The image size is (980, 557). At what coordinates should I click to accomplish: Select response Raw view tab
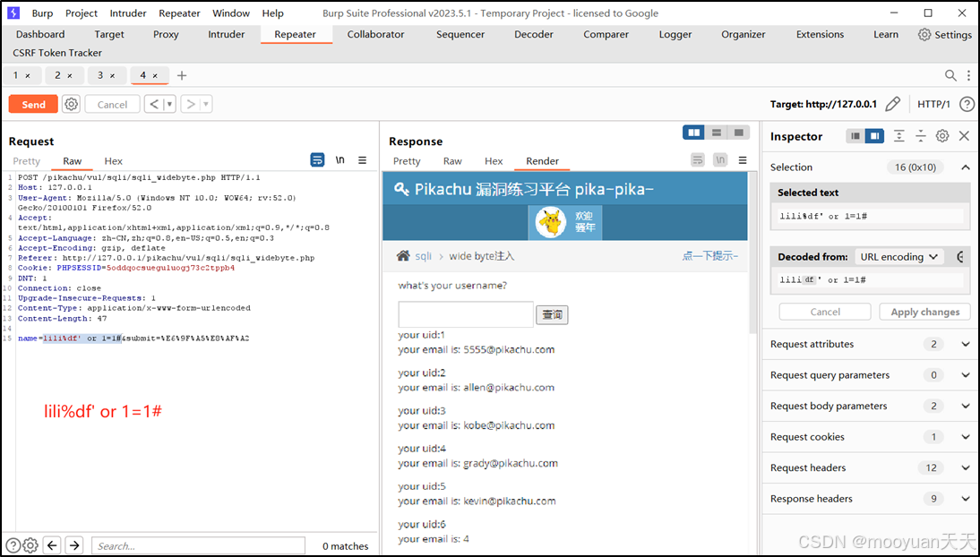(x=452, y=160)
